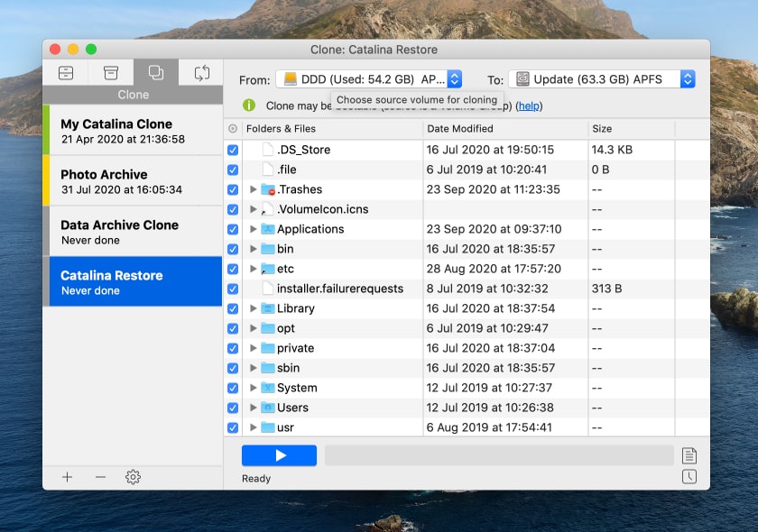This screenshot has height=532, width=758.
Task: Sort by Date Modified column
Action: pyautogui.click(x=505, y=129)
